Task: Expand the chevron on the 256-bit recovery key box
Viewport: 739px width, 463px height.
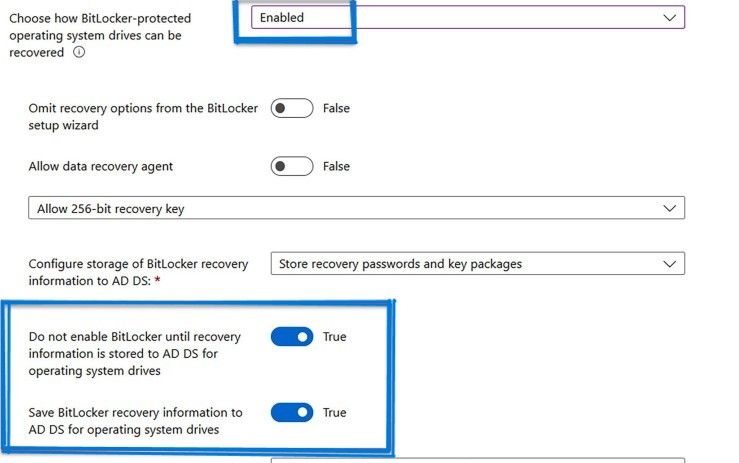Action: (669, 208)
